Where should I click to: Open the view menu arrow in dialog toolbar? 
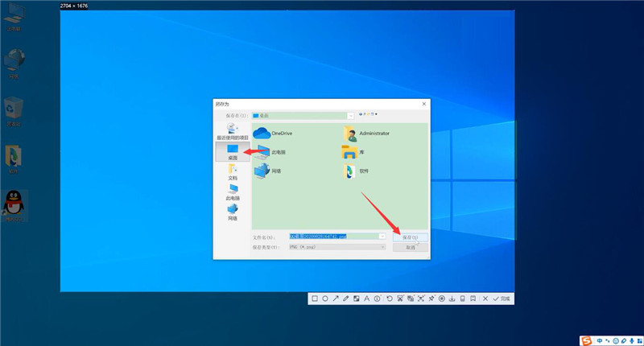[x=375, y=114]
